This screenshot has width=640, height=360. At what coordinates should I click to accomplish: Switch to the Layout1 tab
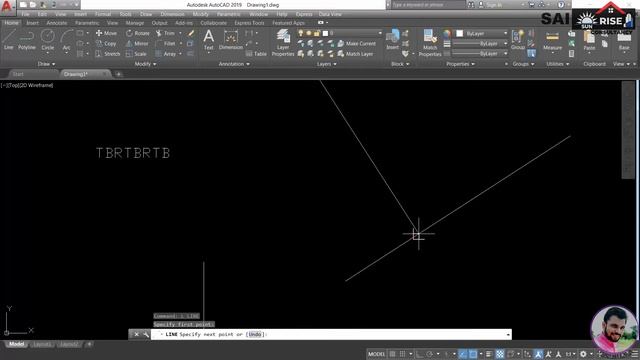[x=42, y=344]
